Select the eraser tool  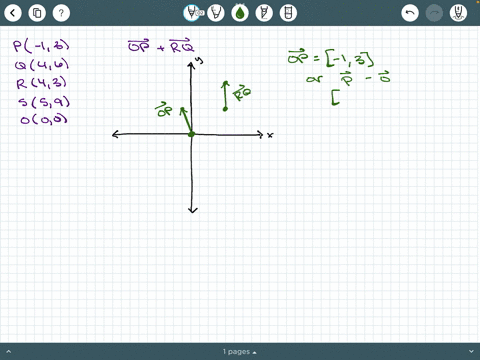tap(288, 13)
